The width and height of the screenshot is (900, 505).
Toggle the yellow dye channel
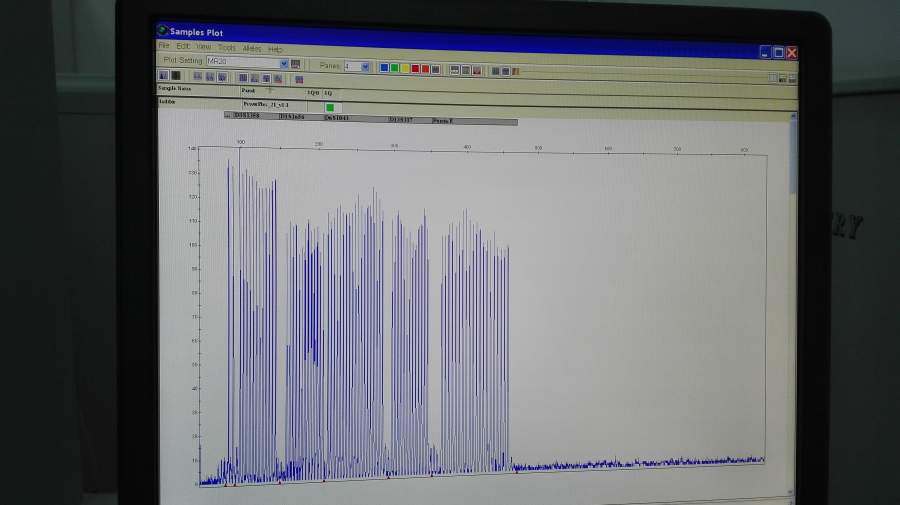pyautogui.click(x=405, y=69)
